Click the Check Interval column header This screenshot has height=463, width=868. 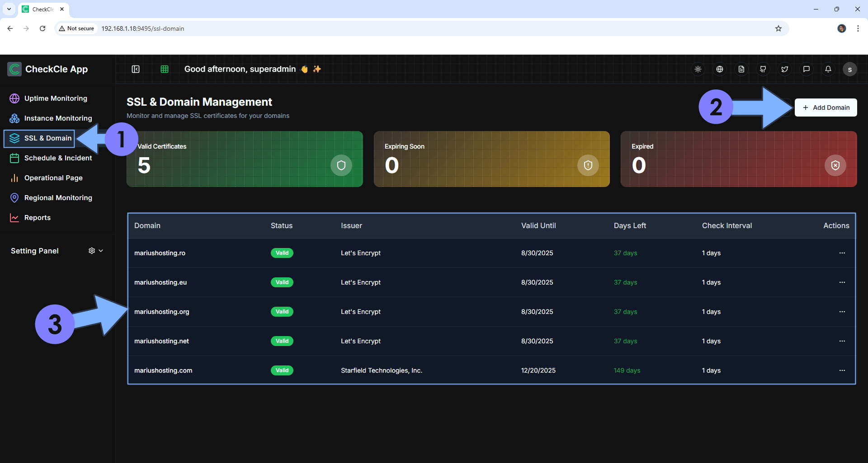tap(727, 225)
